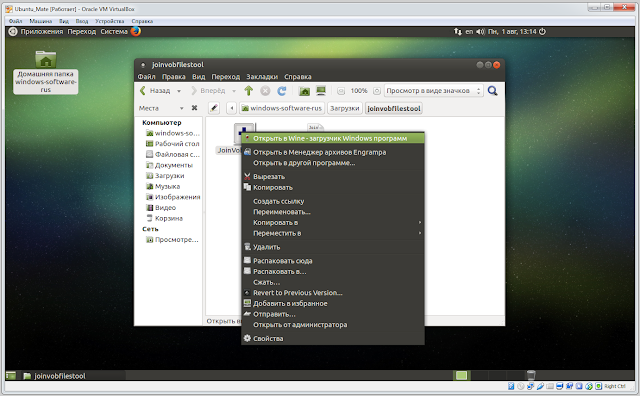Open the Правка menu
Screen dimensions: 640x396
173,77
